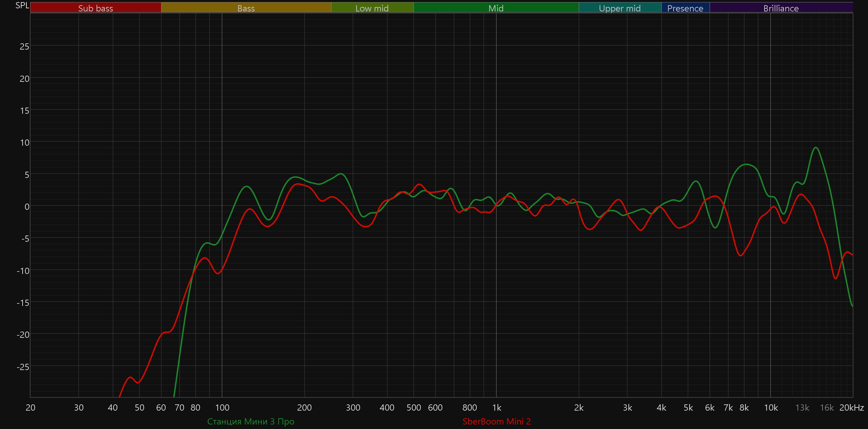Click the SberBoom Mini 2 legend label
This screenshot has width=868, height=429.
[496, 421]
